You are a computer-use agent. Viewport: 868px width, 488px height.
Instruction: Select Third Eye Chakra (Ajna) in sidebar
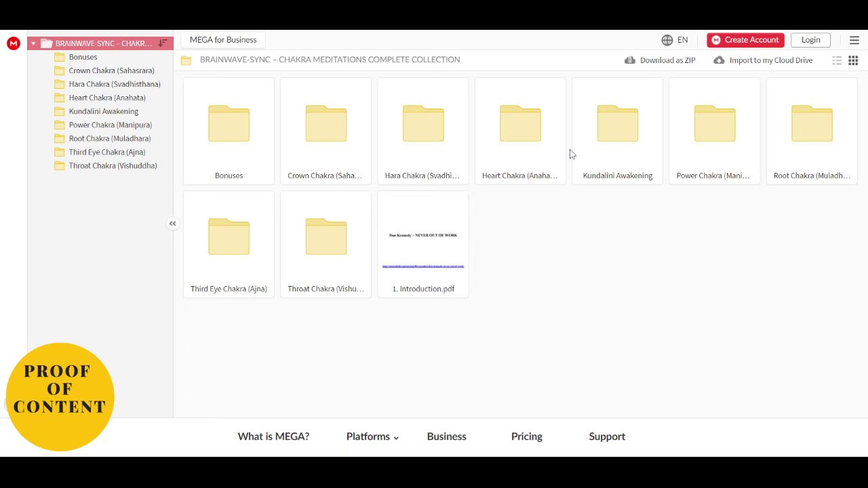click(x=107, y=152)
